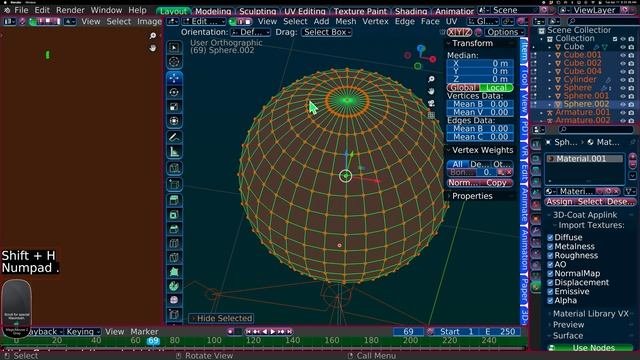Enable vertex select mode

tap(233, 22)
